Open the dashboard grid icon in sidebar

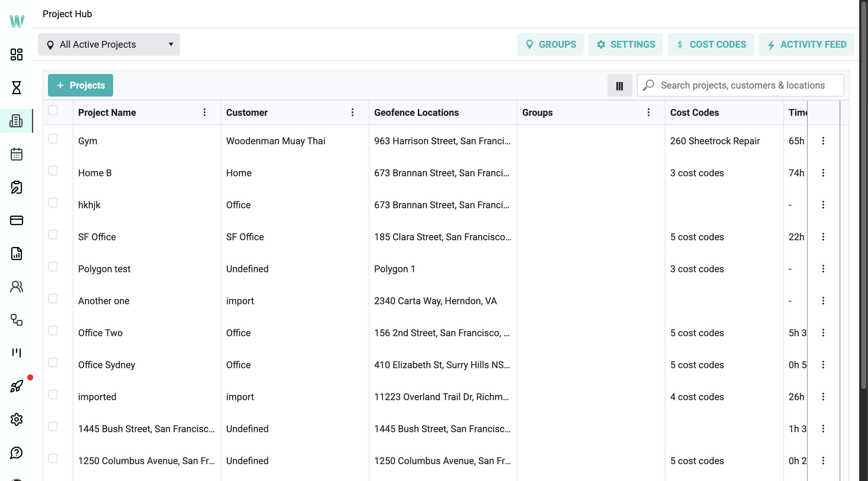[x=16, y=54]
